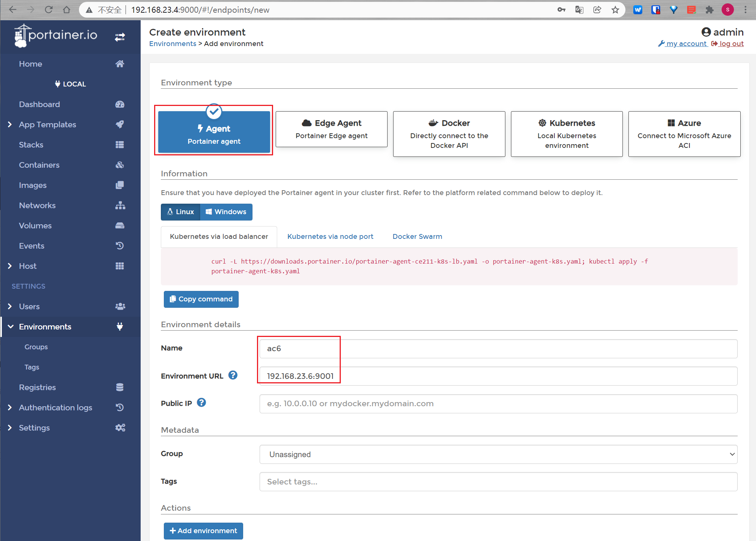This screenshot has height=541, width=756.
Task: Click the Users group icon
Action: [120, 307]
